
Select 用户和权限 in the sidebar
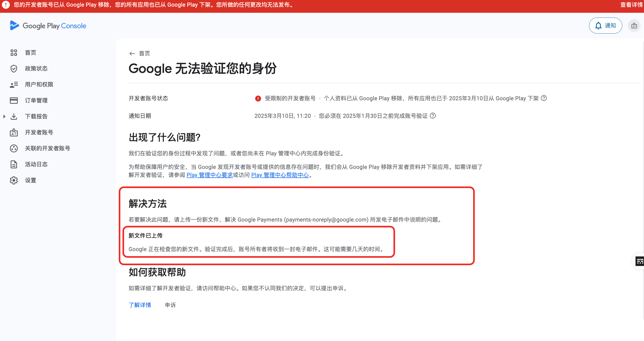tap(39, 84)
